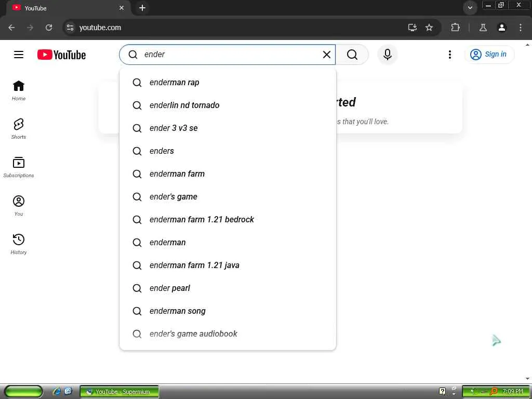Open Subscriptions in the sidebar

[19, 167]
